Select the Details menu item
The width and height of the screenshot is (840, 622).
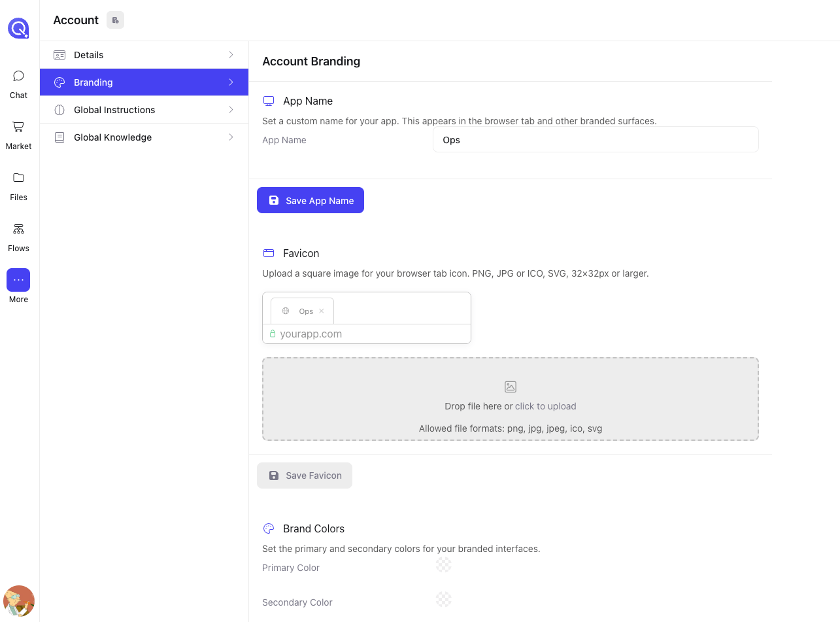click(x=144, y=55)
